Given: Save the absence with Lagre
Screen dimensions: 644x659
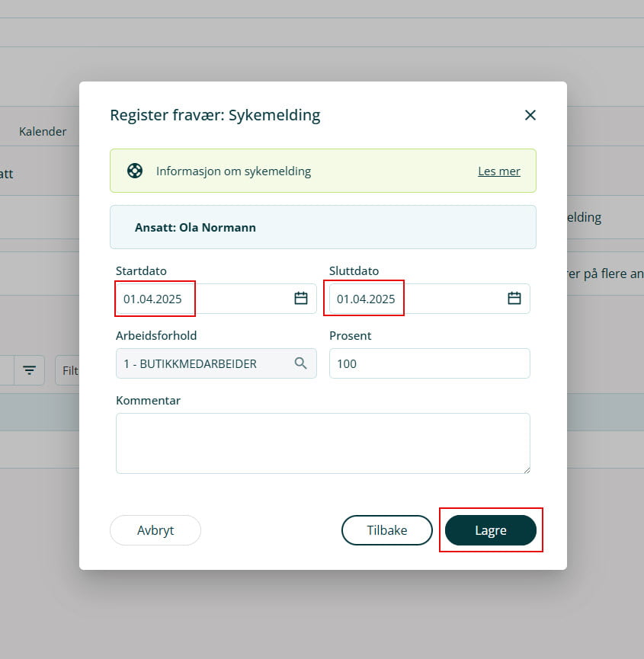Looking at the screenshot, I should pos(490,530).
